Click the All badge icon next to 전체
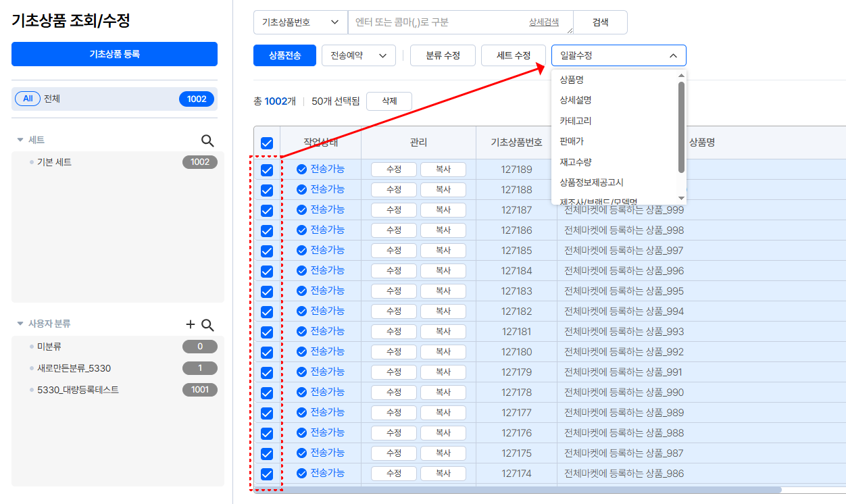Image resolution: width=846 pixels, height=504 pixels. (x=28, y=99)
